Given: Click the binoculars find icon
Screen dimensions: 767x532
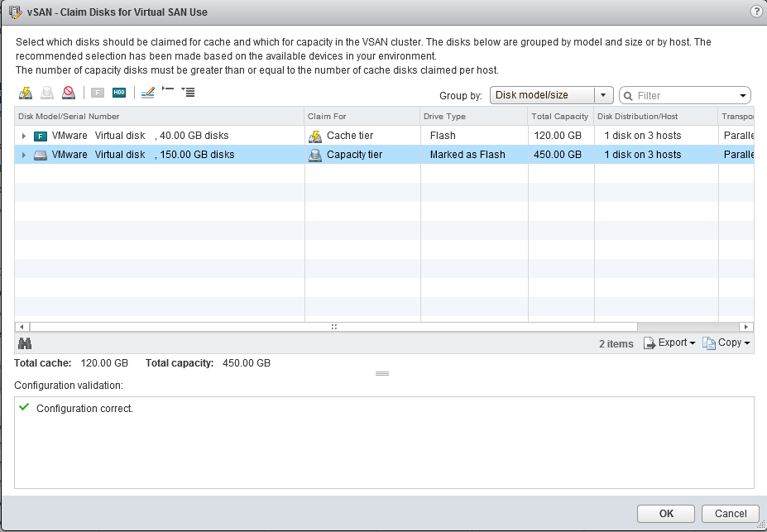Looking at the screenshot, I should pos(25,343).
